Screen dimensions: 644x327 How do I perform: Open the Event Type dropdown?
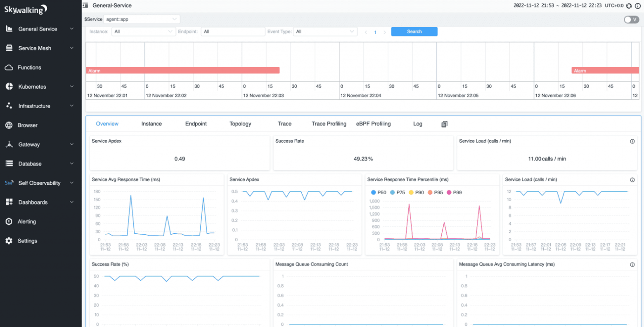point(325,32)
